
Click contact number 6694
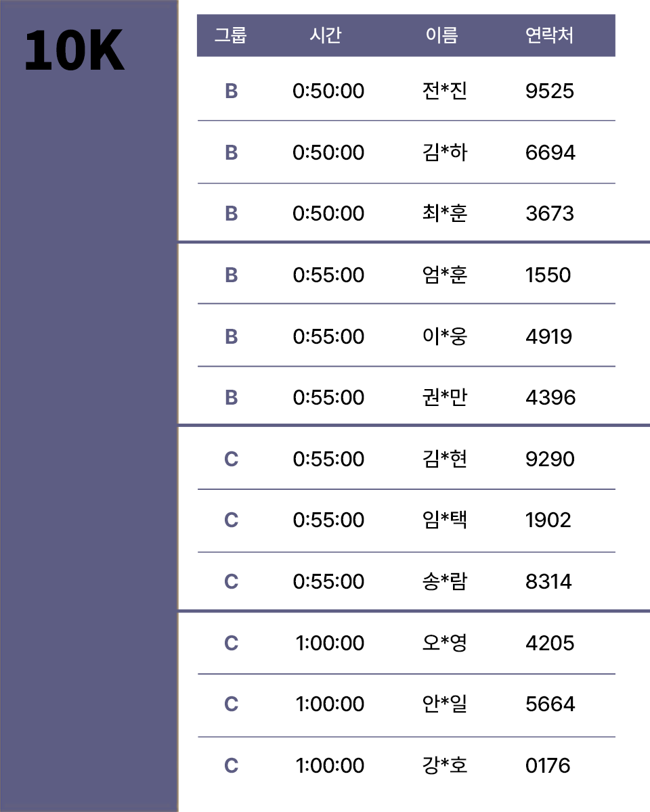pos(550,152)
